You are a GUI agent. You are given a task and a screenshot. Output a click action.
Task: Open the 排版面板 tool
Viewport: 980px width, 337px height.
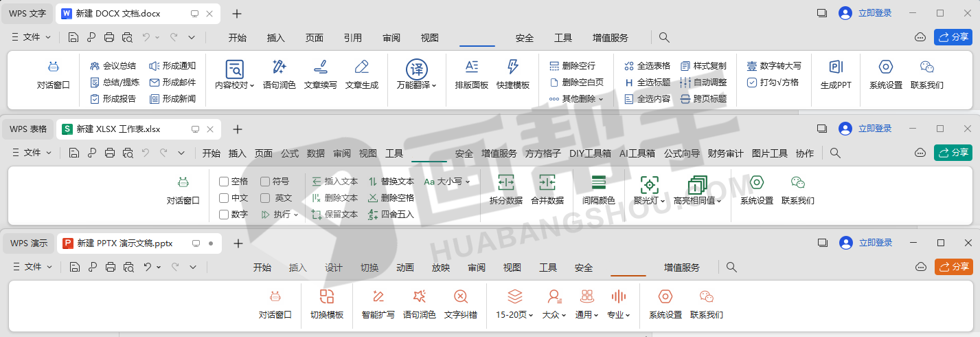(x=472, y=76)
